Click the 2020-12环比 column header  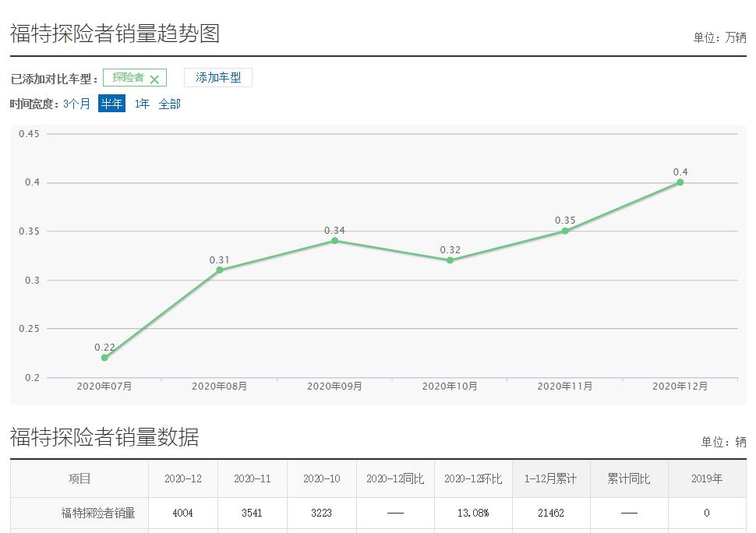(x=473, y=478)
